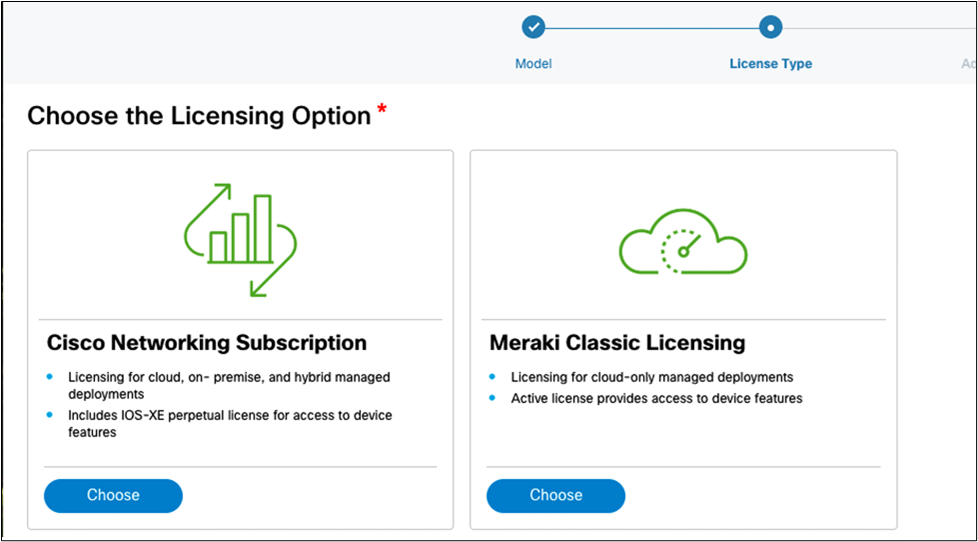The height and width of the screenshot is (542, 978).
Task: Select the Cisco Networking Subscription heading
Action: [x=207, y=342]
